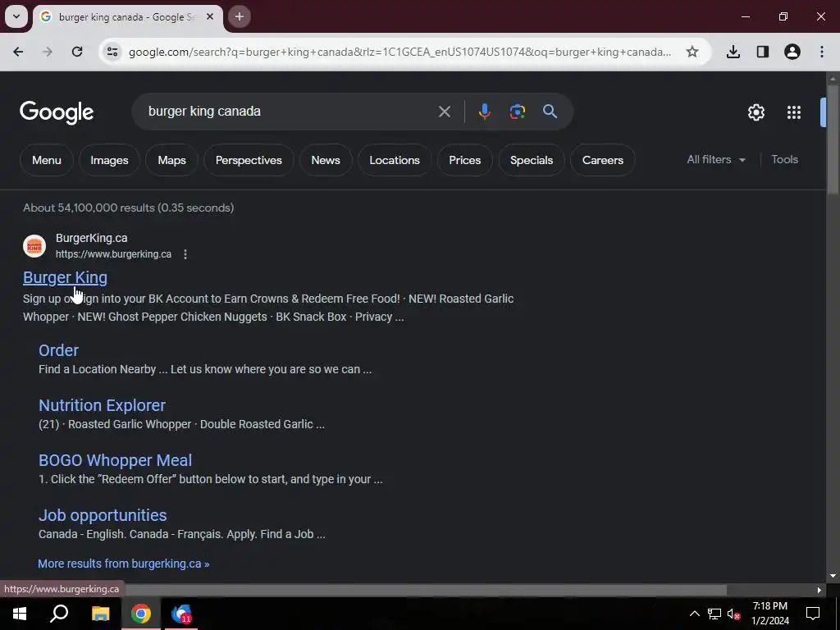This screenshot has height=630, width=840.
Task: Click the Burger King favicon in result
Action: tap(34, 246)
